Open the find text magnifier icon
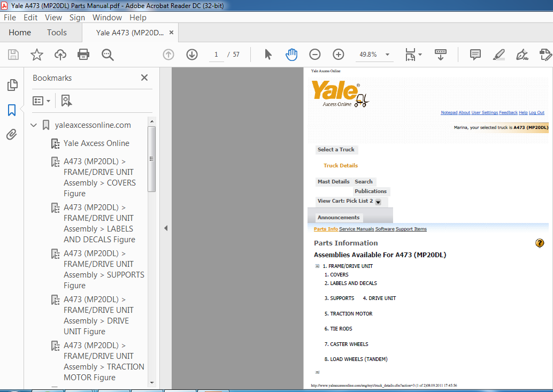 pos(107,55)
